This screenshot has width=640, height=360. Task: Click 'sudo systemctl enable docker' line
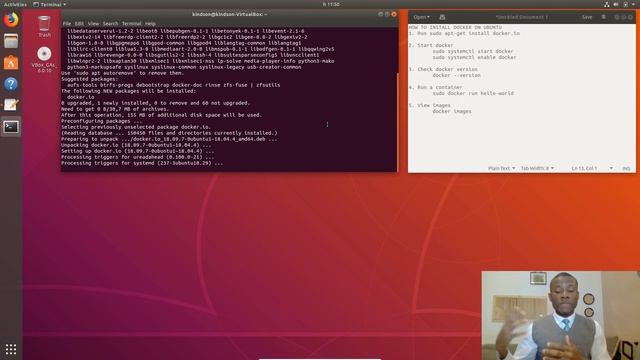(474, 58)
